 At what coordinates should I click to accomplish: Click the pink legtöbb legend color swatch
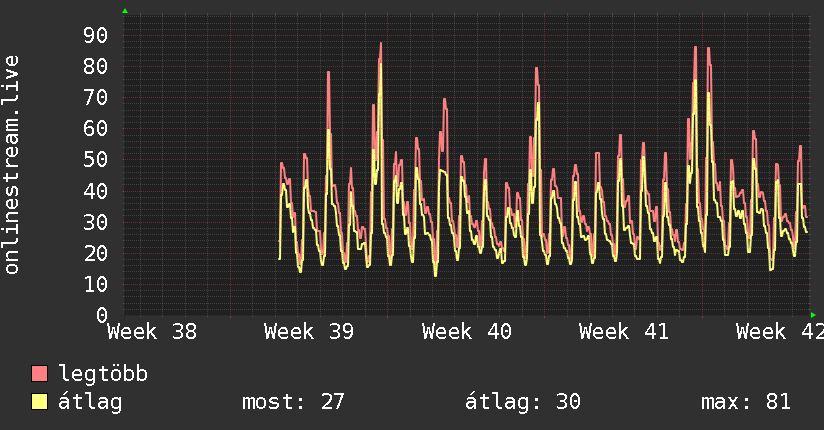click(x=39, y=374)
